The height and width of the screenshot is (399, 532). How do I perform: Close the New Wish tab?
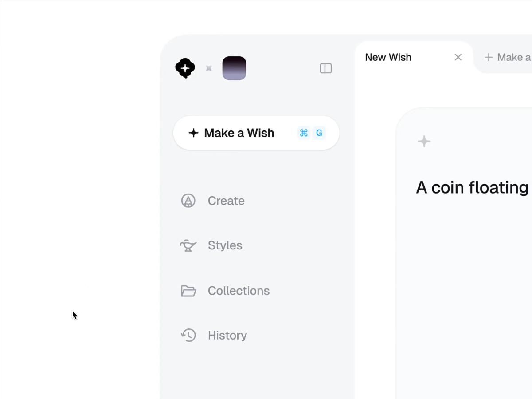(458, 57)
